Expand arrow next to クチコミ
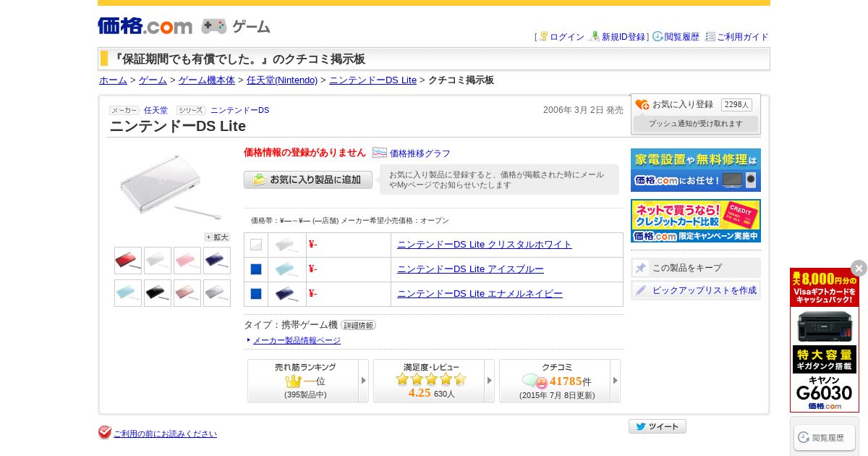The width and height of the screenshot is (868, 456). pos(616,381)
